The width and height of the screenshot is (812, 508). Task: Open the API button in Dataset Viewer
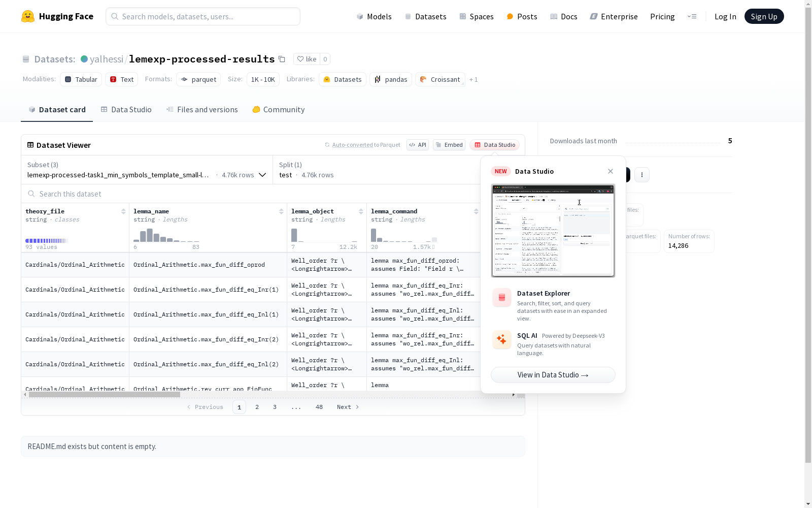click(418, 145)
